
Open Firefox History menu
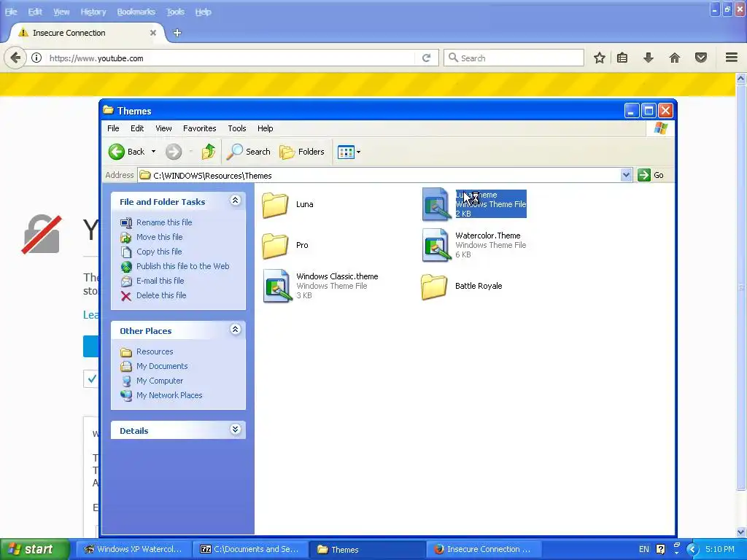[x=93, y=12]
